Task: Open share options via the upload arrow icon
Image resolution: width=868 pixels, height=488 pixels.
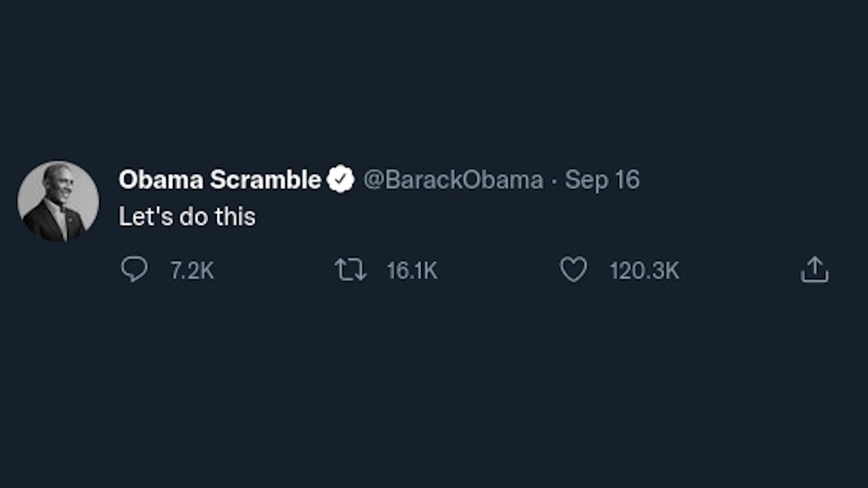Action: click(x=814, y=270)
